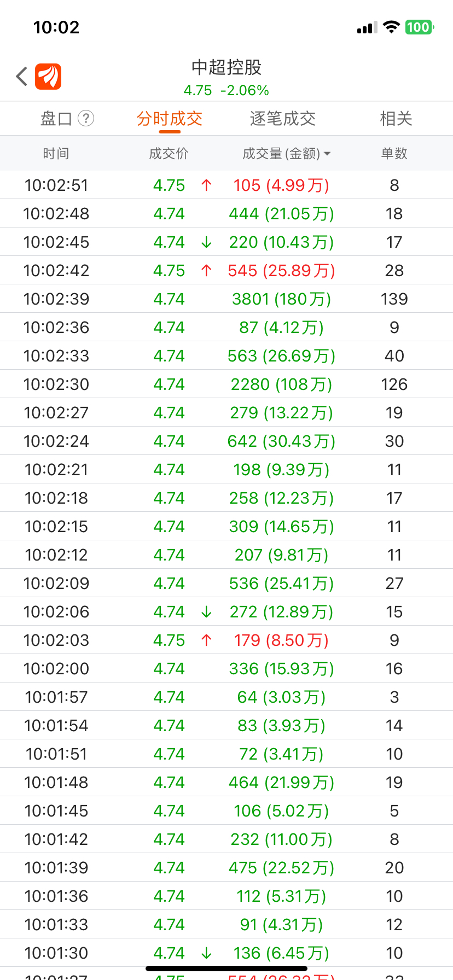Tap the home indicator bar at bottom
The width and height of the screenshot is (453, 980).
pyautogui.click(x=226, y=969)
